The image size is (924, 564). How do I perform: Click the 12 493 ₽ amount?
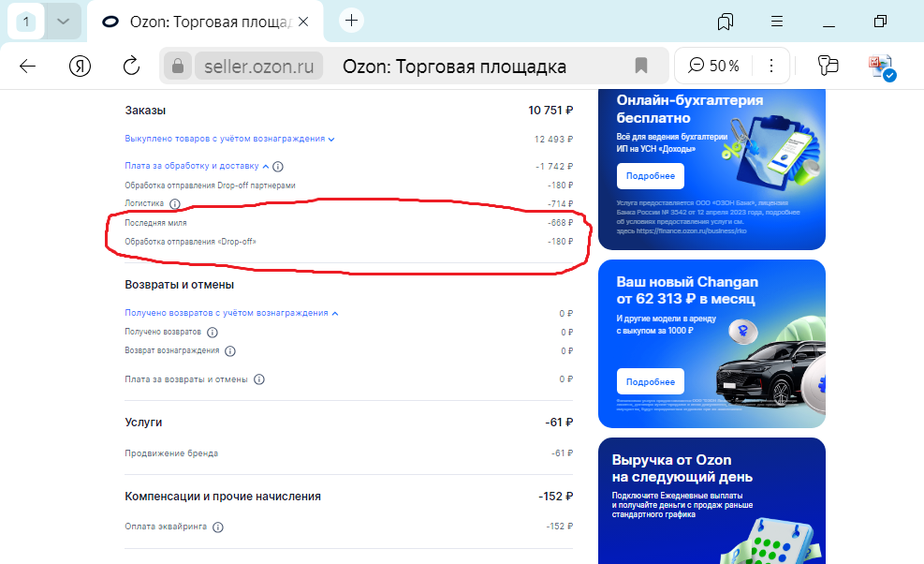click(x=553, y=140)
